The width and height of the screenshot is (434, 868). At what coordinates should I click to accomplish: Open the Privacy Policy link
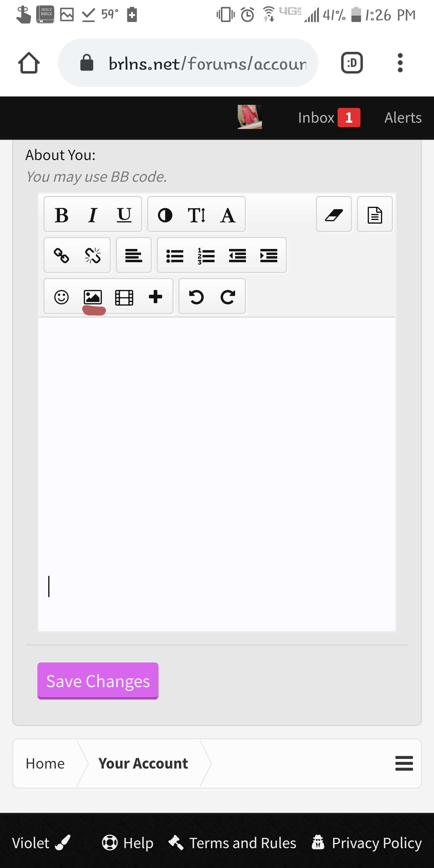click(366, 843)
